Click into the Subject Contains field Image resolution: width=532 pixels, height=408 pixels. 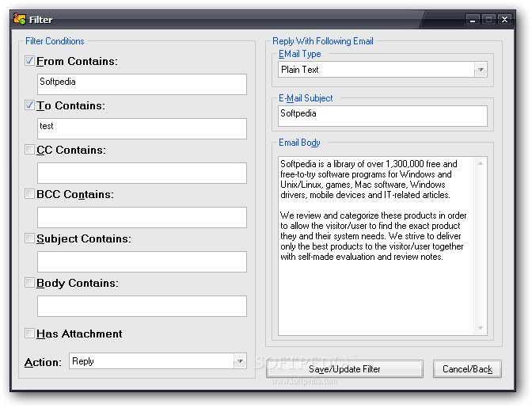pos(142,261)
